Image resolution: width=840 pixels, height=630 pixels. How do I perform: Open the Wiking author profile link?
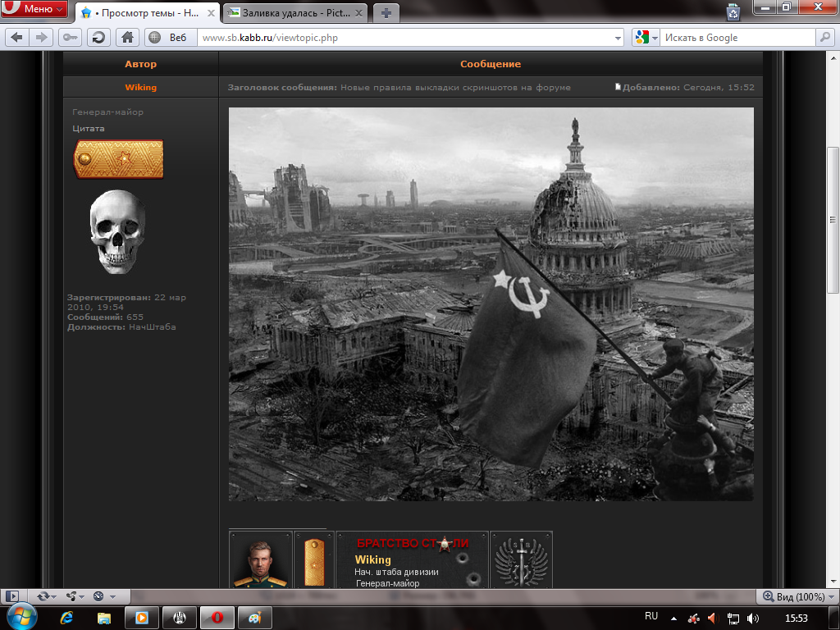[141, 87]
